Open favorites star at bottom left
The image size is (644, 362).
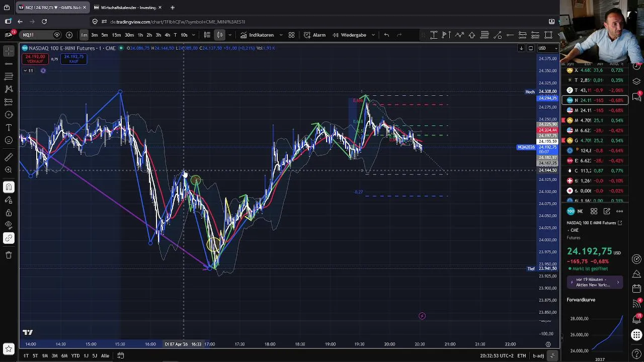(9, 348)
